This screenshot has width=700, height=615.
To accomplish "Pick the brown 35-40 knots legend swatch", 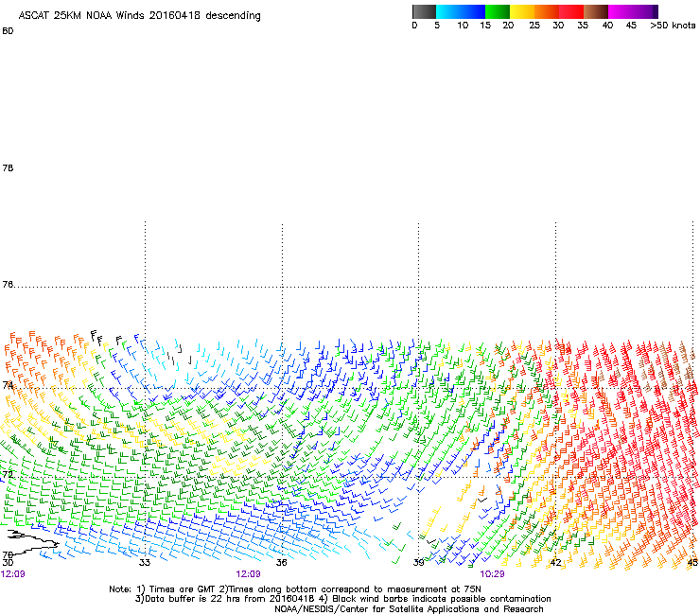I will pos(596,11).
